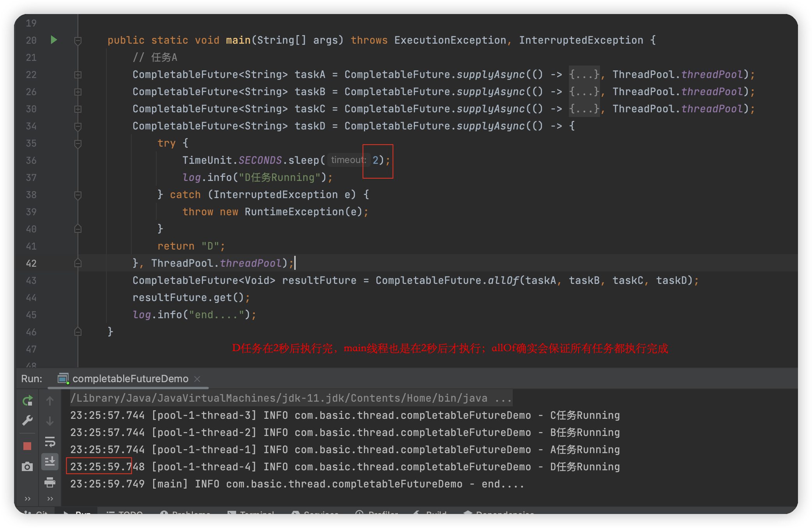Collapse taskD lambda at line 34

coord(78,126)
